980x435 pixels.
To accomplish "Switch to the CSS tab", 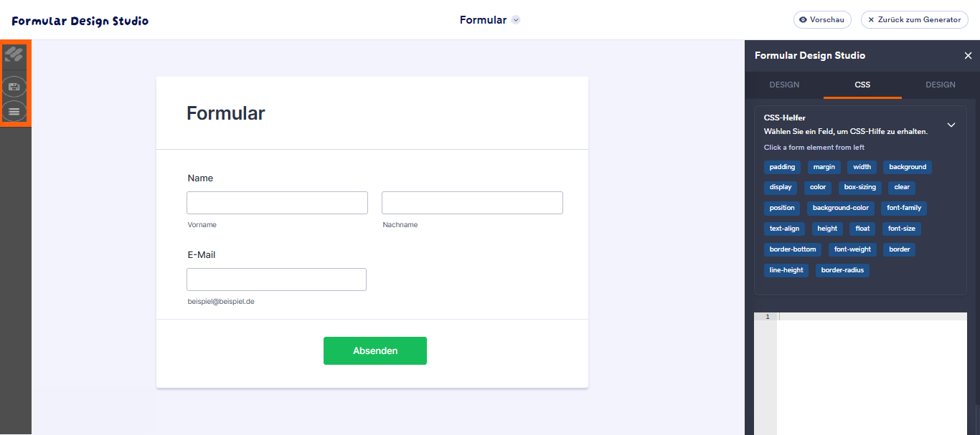I will click(x=862, y=85).
